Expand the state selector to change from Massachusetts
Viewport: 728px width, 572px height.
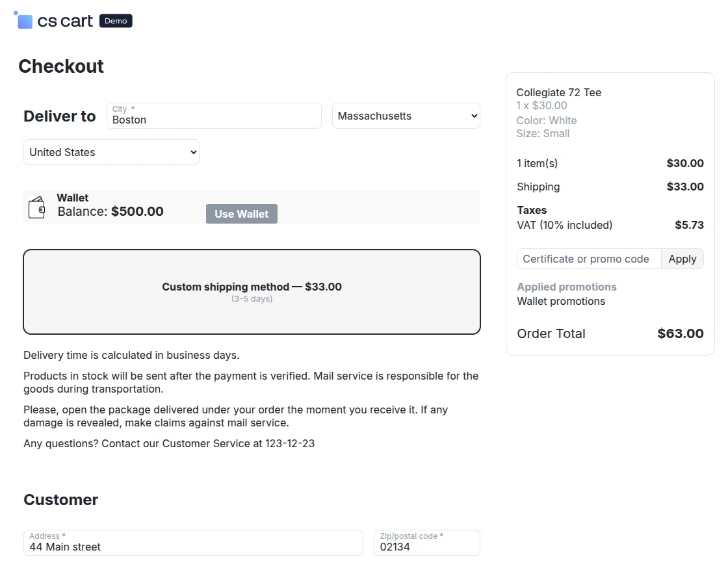tap(406, 116)
